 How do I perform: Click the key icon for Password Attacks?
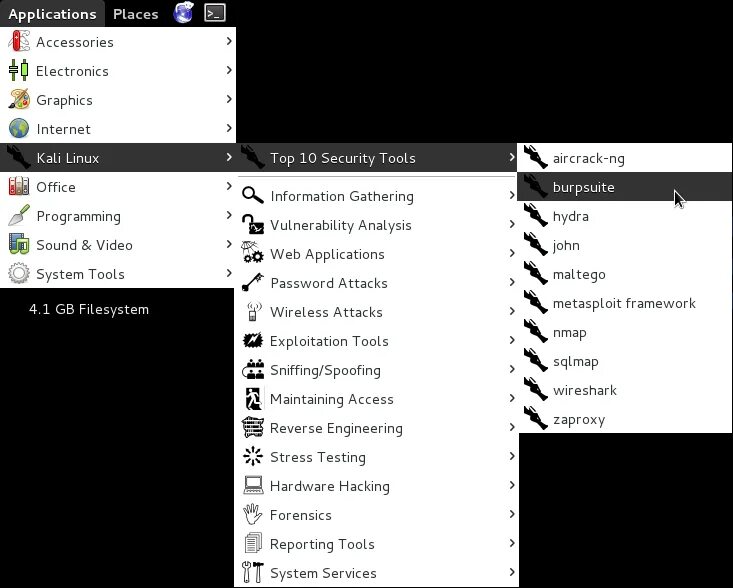coord(253,283)
